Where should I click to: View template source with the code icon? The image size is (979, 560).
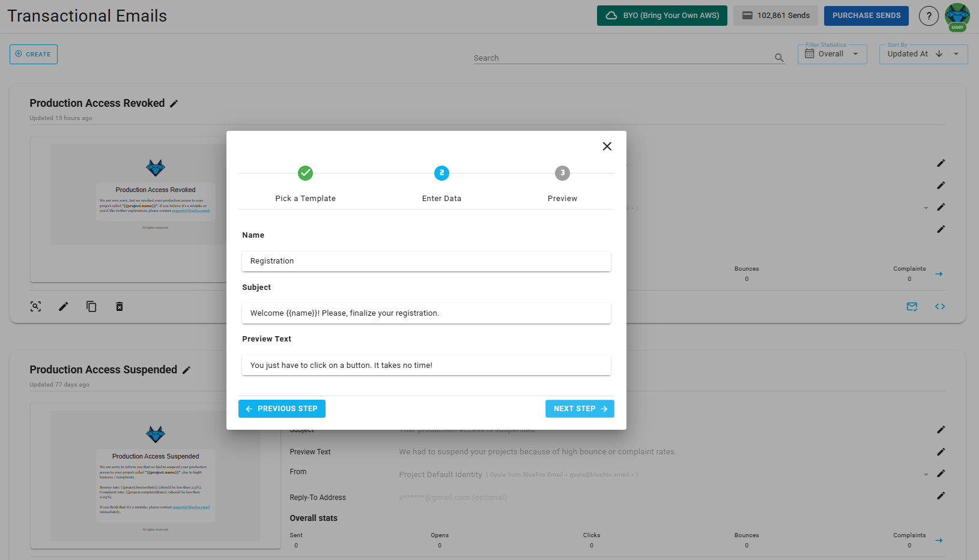940,307
